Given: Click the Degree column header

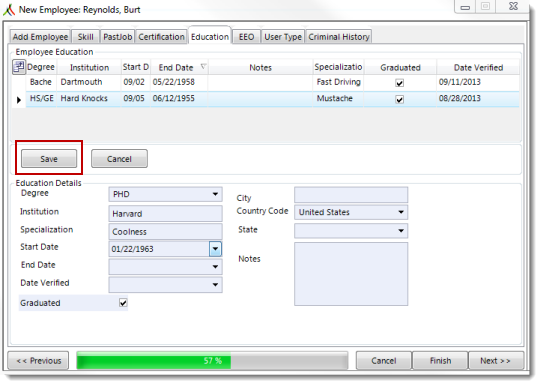Looking at the screenshot, I should [41, 67].
